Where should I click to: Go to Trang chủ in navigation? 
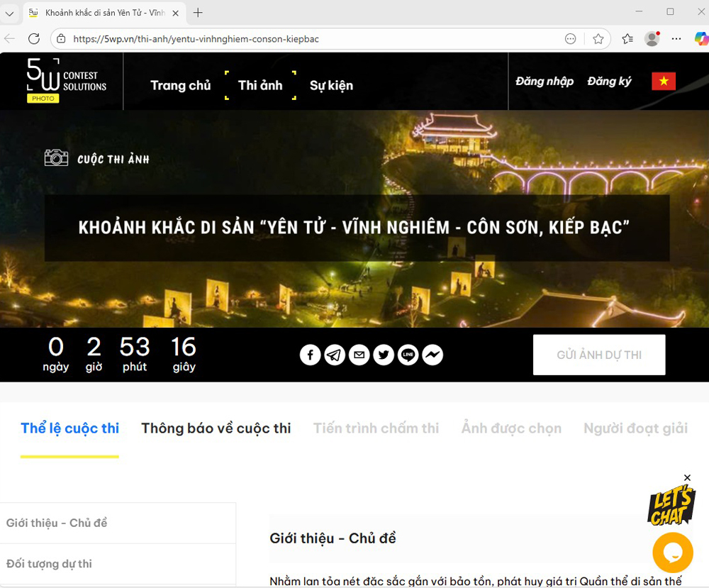(x=180, y=86)
